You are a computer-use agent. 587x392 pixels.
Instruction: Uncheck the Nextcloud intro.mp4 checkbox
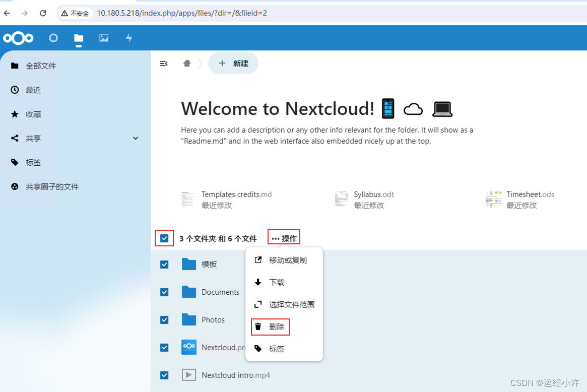164,375
